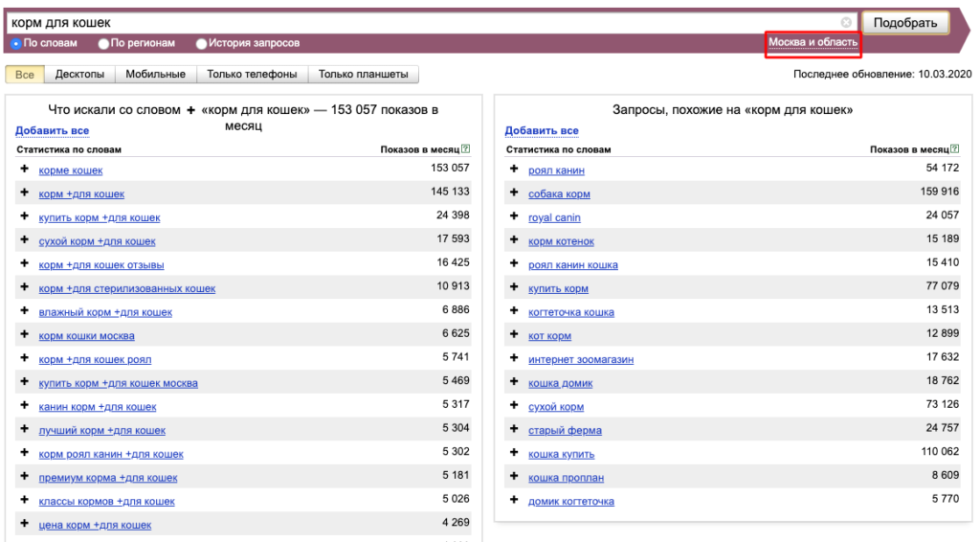Select the 'По регионам' radio option
This screenshot has width=980, height=542.
click(x=103, y=44)
